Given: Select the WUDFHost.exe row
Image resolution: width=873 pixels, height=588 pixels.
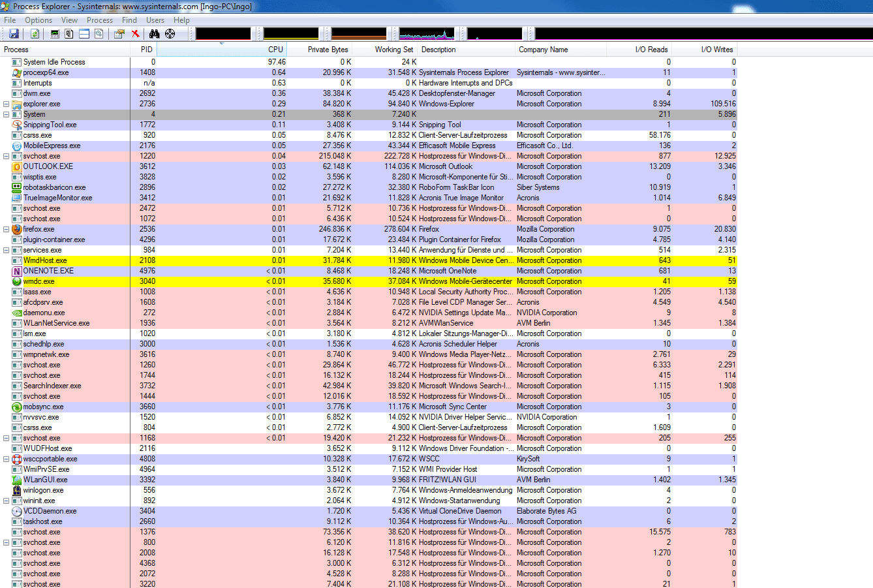Looking at the screenshot, I should (x=369, y=448).
